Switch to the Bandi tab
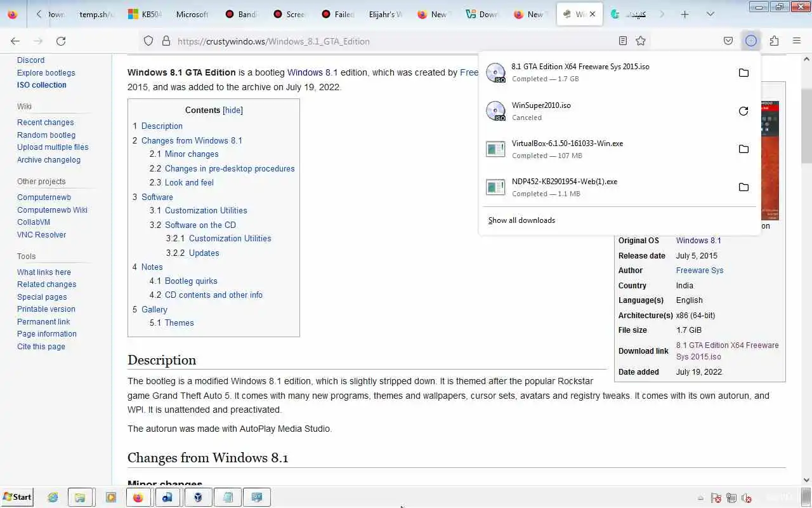The width and height of the screenshot is (812, 508). point(242,14)
